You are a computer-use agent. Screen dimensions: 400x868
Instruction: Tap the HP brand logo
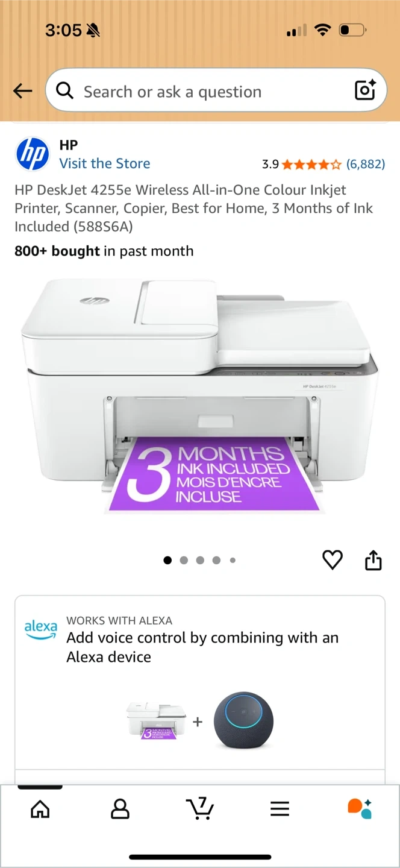click(32, 154)
